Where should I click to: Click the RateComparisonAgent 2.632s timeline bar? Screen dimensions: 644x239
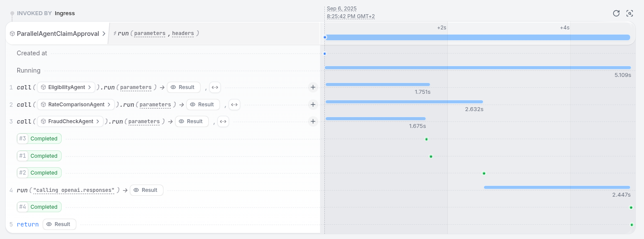tap(404, 102)
